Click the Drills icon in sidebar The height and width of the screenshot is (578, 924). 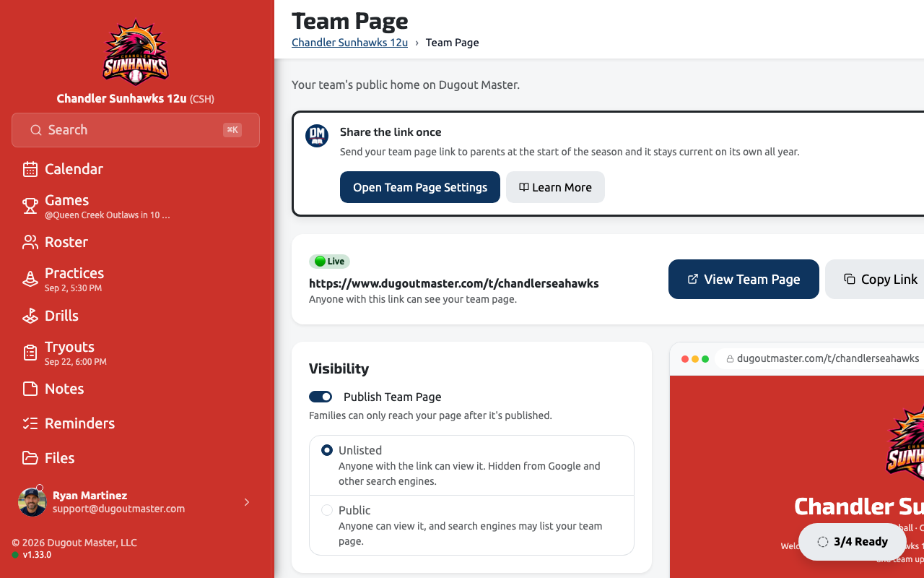(x=30, y=316)
